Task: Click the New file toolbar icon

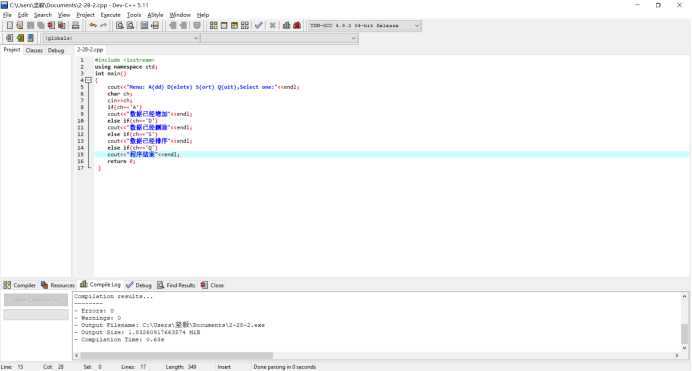Action: (10, 26)
